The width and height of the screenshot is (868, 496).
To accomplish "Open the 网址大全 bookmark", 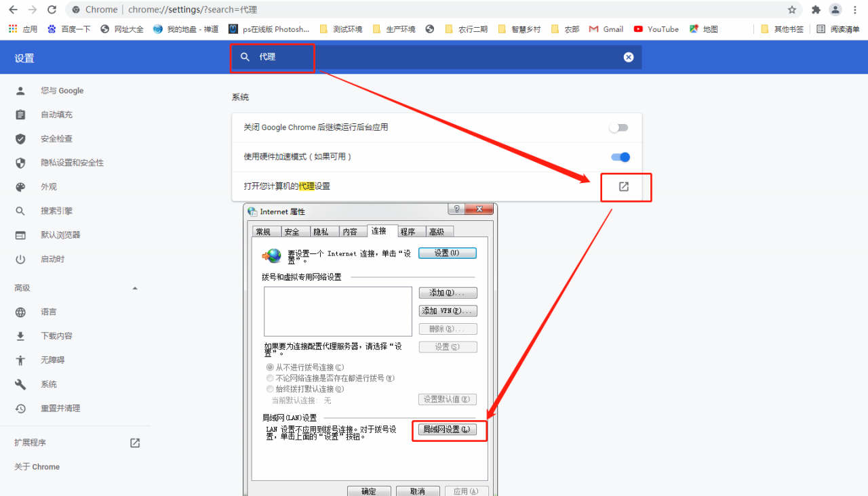I will click(x=122, y=29).
